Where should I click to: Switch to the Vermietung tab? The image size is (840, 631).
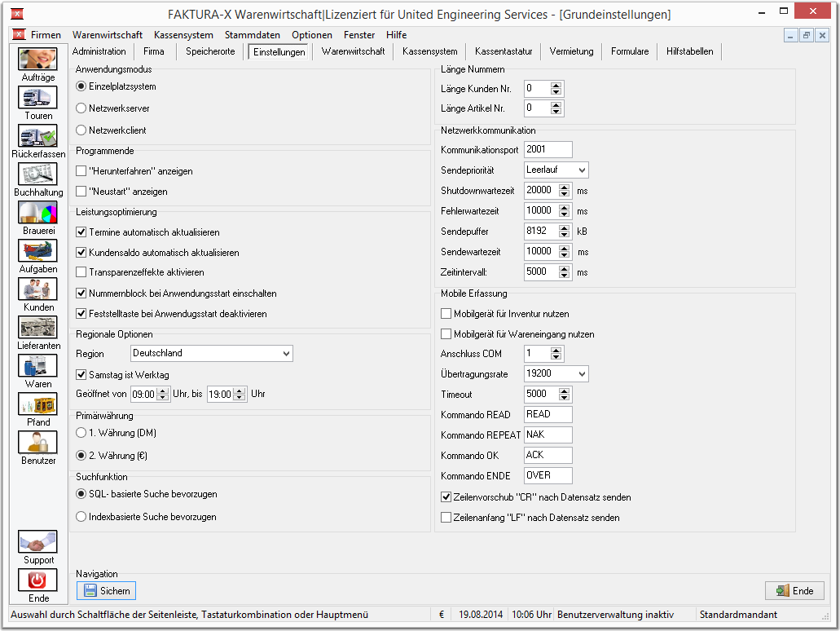(x=571, y=51)
